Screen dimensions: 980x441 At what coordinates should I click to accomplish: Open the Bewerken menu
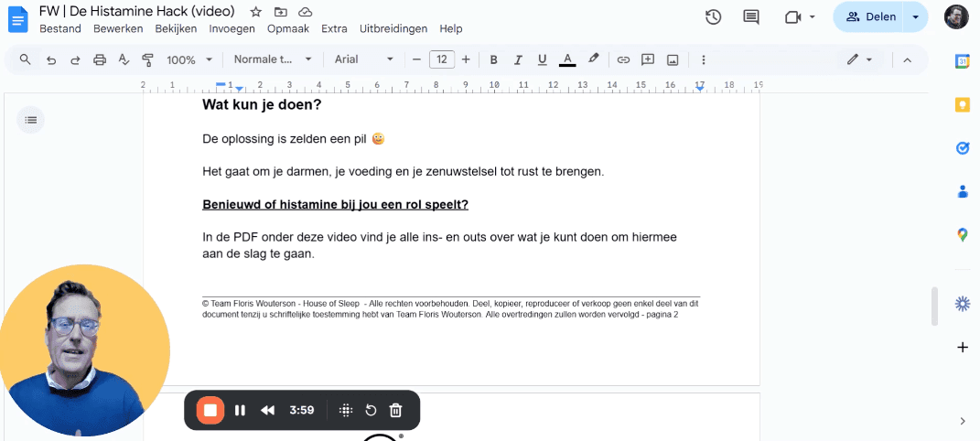tap(118, 28)
